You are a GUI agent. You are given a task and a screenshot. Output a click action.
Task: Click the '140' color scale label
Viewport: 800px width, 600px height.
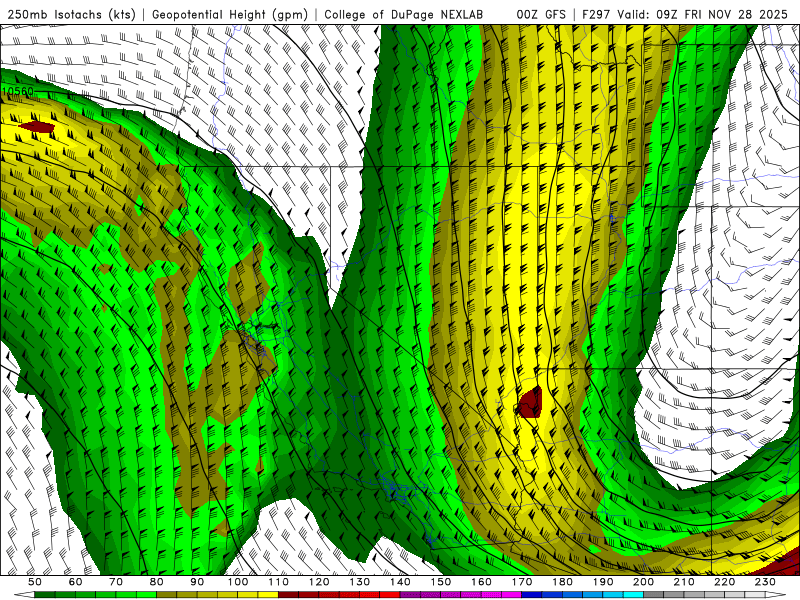point(400,582)
